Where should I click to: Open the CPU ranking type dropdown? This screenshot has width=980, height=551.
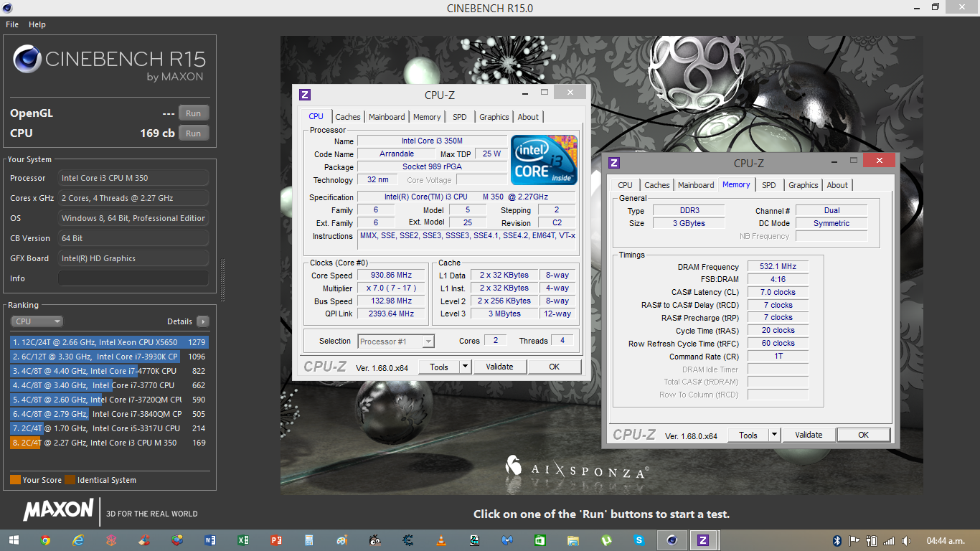[x=37, y=321]
